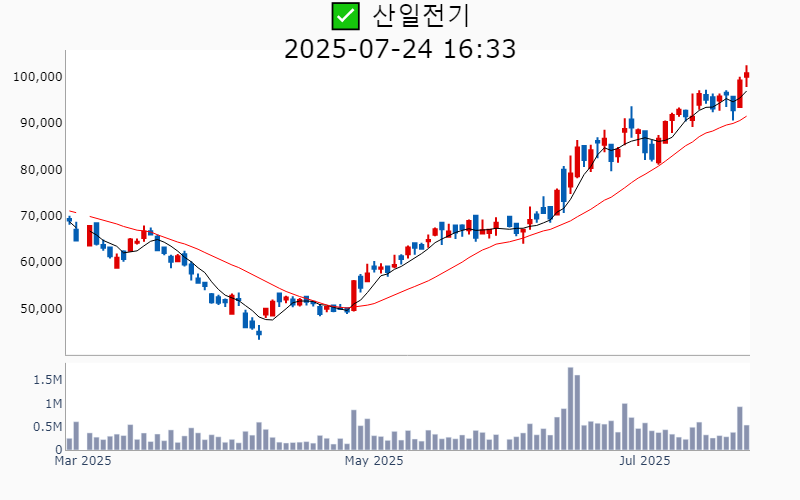Click the green checkmark icon beside the title
800x500 pixels.
click(345, 16)
